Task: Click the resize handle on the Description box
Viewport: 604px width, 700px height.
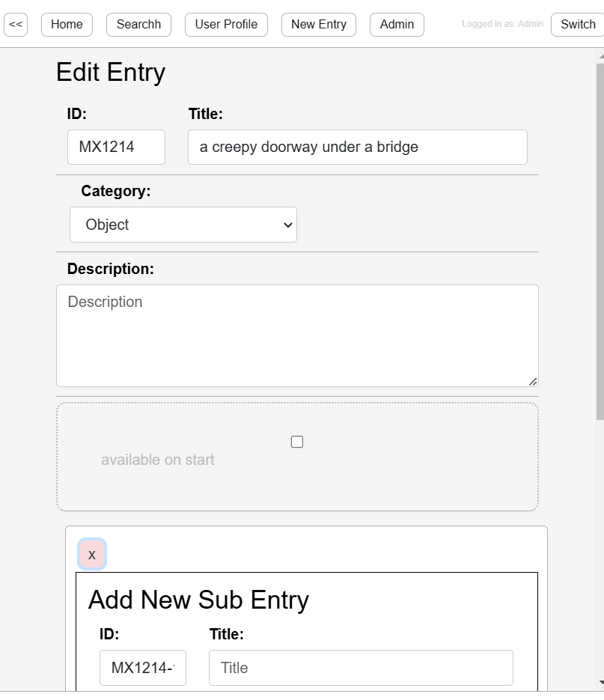Action: tap(534, 382)
